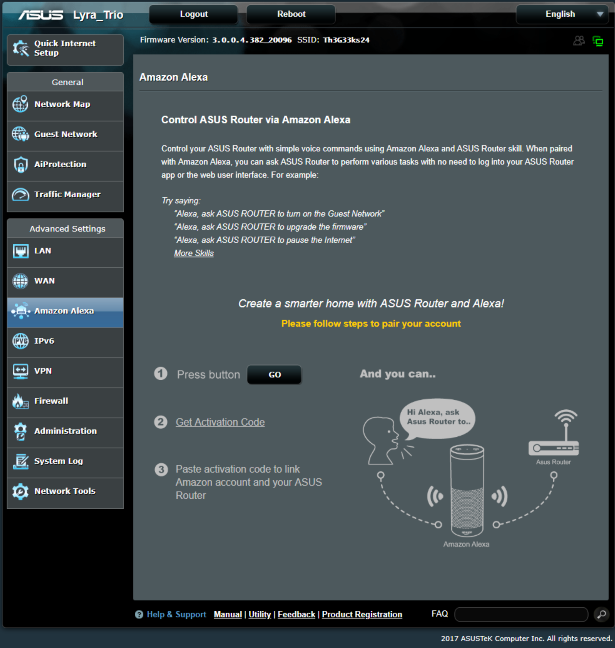Open the Traffic Manager menu label

point(67,194)
